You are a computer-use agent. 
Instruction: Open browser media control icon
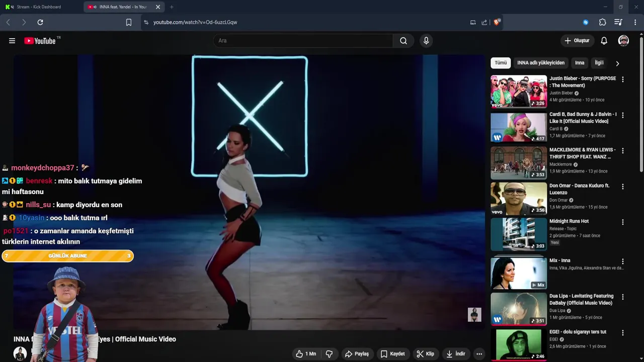(618, 22)
